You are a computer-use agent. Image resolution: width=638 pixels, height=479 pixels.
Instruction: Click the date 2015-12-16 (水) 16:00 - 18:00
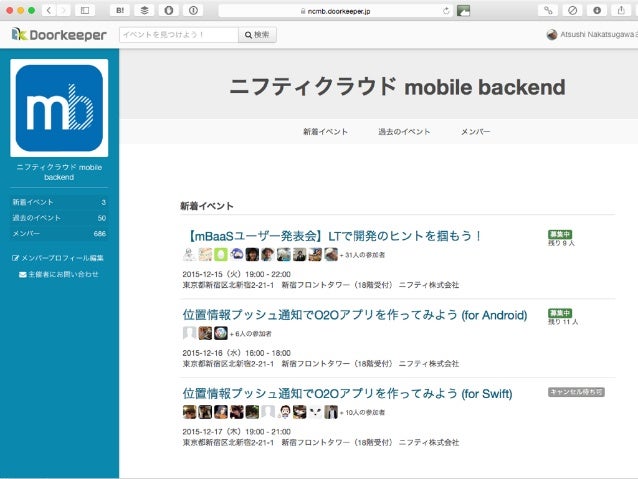click(236, 353)
